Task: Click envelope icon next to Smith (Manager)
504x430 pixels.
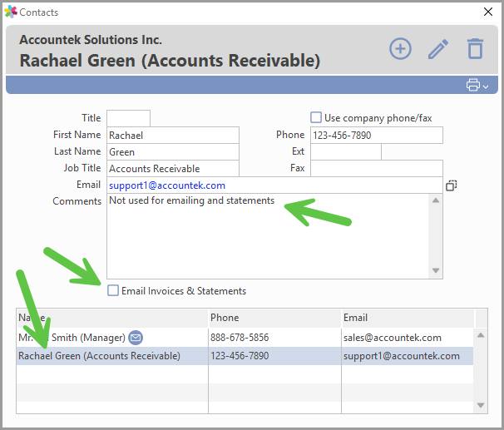Action: [x=136, y=338]
